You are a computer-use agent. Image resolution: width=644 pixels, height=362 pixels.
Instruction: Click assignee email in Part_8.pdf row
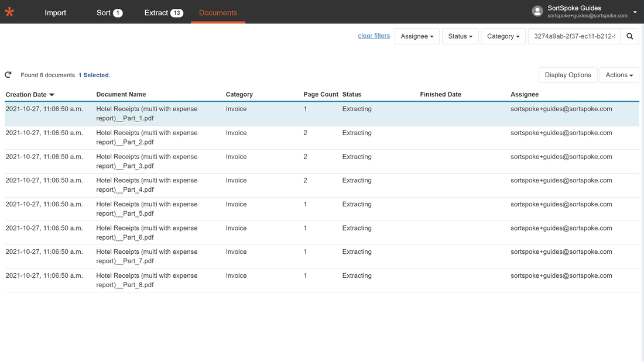coord(561,276)
